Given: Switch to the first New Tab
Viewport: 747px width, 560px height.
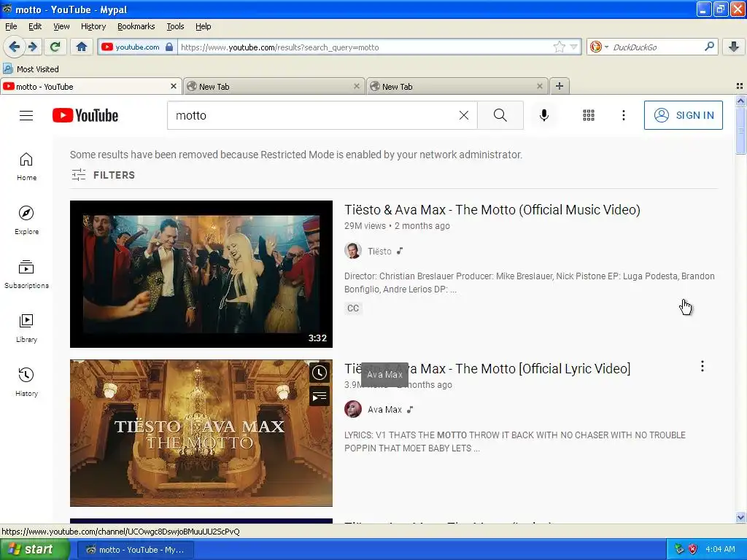Looking at the screenshot, I should pyautogui.click(x=274, y=86).
